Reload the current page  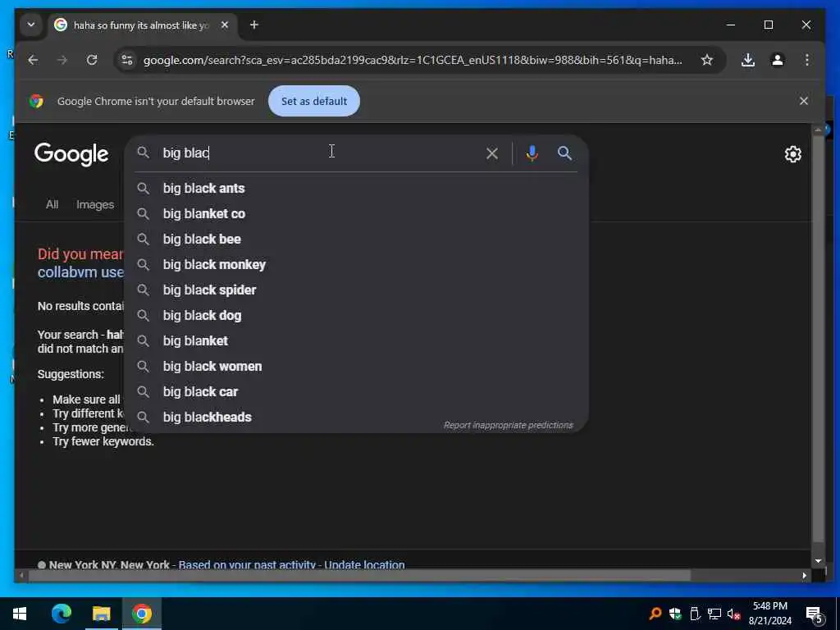click(x=92, y=60)
